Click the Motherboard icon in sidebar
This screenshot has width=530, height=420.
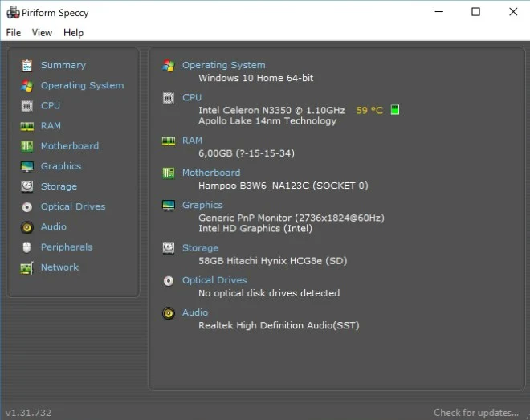(27, 146)
